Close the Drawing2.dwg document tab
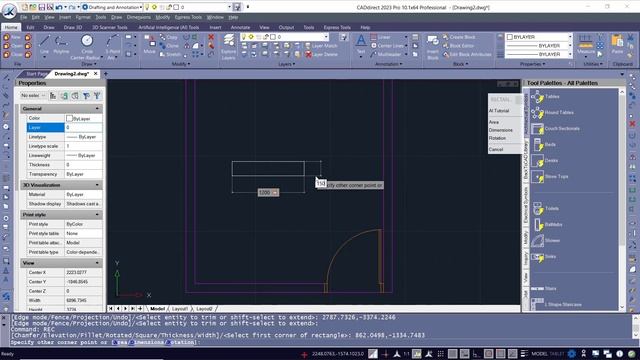The width and height of the screenshot is (640, 360). 96,73
